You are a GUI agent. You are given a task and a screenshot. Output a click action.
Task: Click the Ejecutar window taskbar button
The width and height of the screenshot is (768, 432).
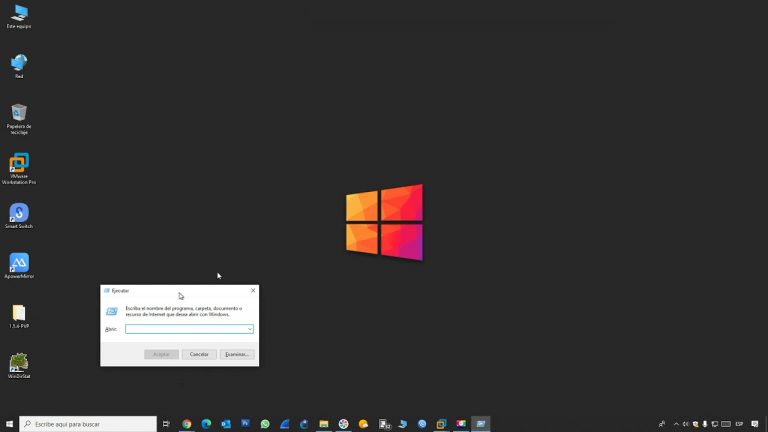[x=480, y=424]
